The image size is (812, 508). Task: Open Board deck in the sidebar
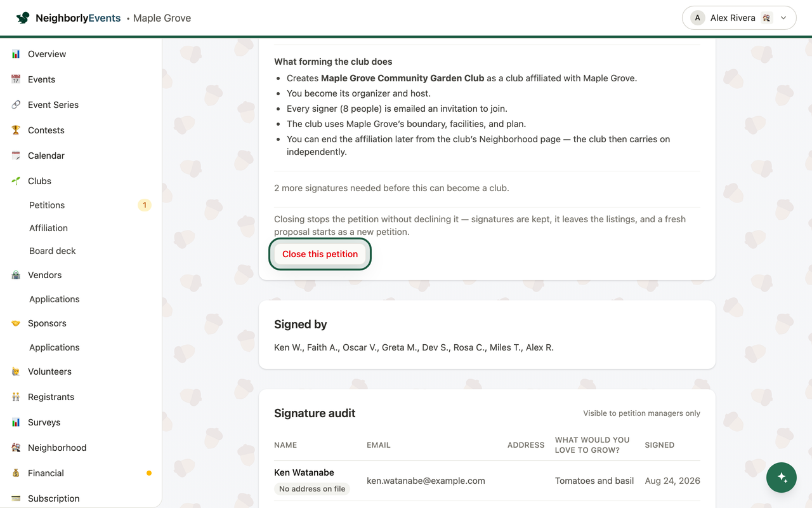pos(53,251)
